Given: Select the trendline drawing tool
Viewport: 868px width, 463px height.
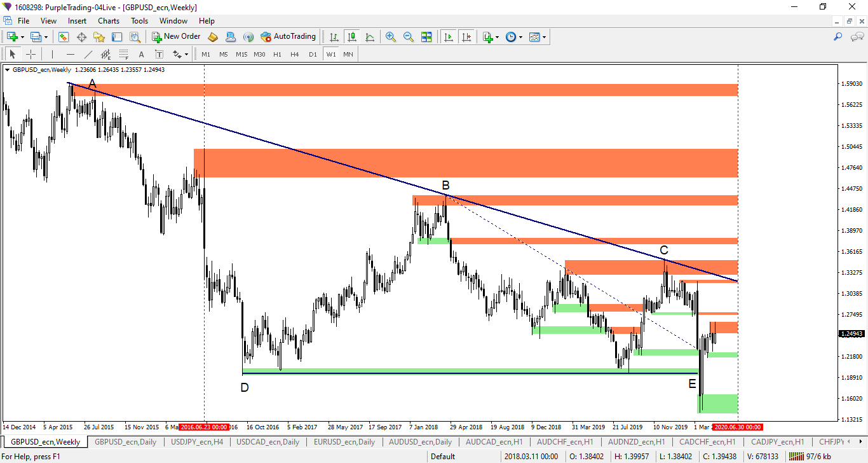Looking at the screenshot, I should (88, 54).
